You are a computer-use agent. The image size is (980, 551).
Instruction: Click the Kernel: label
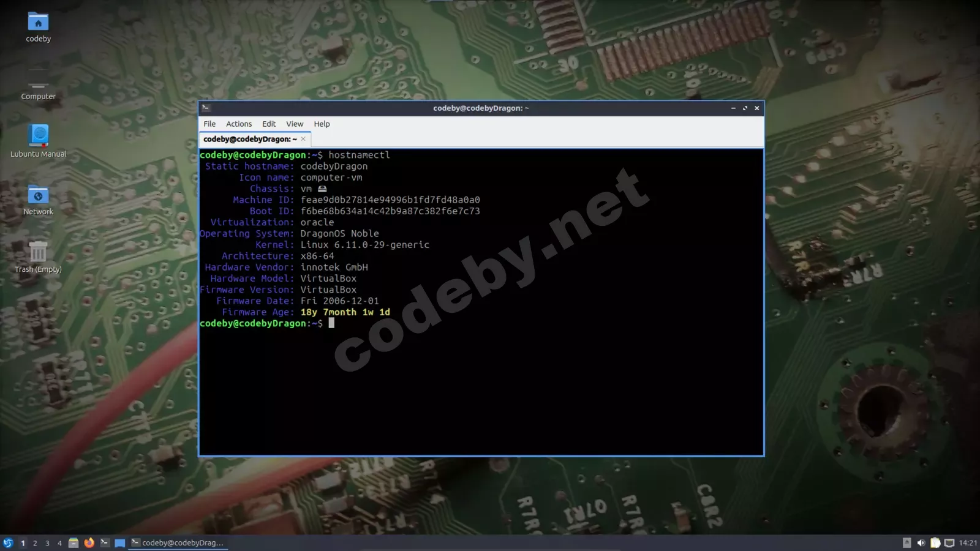click(x=275, y=245)
